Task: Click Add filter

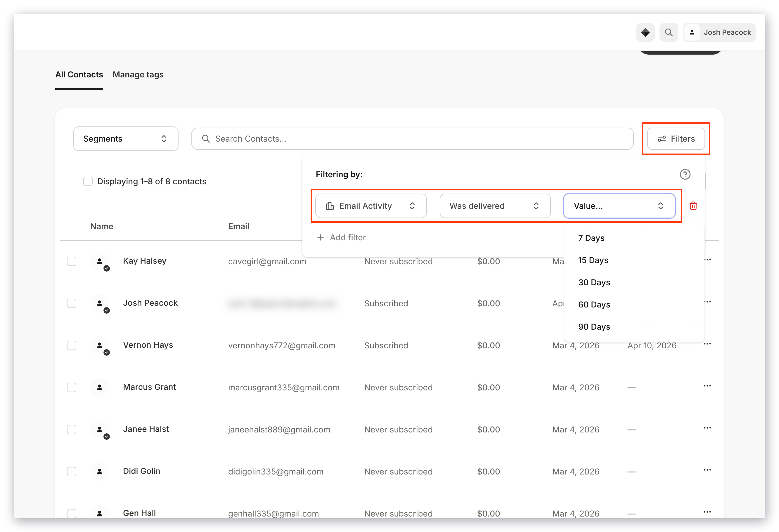Action: pyautogui.click(x=342, y=237)
